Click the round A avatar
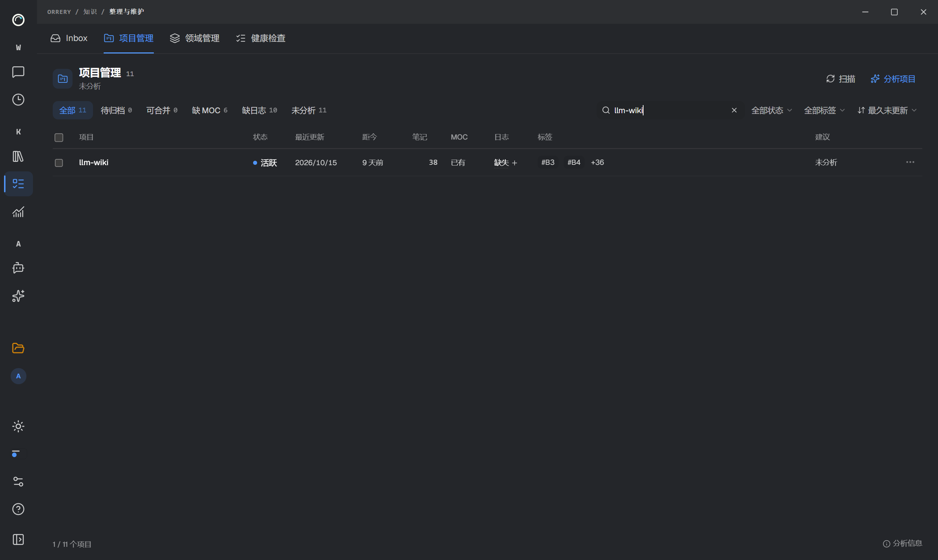The image size is (938, 560). click(x=18, y=376)
